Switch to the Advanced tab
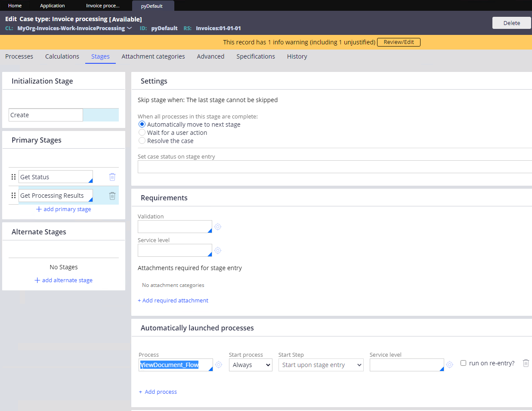 point(210,56)
